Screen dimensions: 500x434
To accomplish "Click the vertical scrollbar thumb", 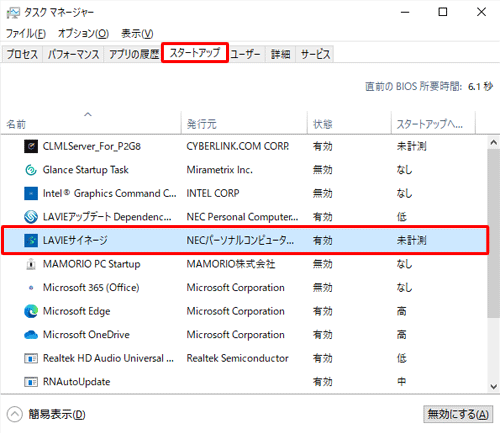I will coord(494,233).
